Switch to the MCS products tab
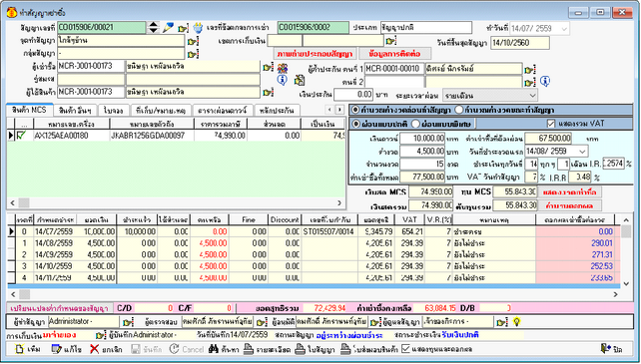This screenshot has width=641, height=364. pyautogui.click(x=29, y=110)
